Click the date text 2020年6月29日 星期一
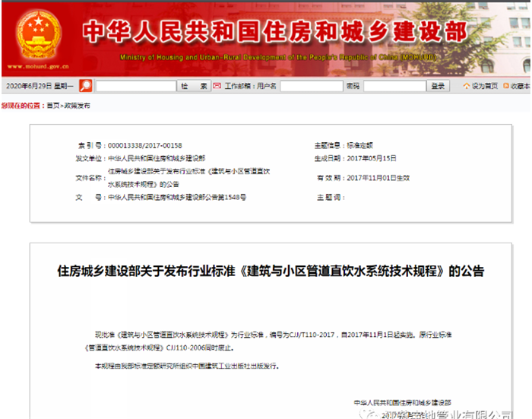Screen dimensions: 532x419 40,86
